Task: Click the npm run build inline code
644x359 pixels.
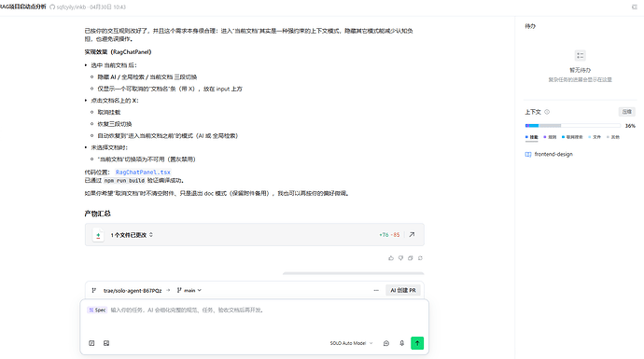Action: point(124,181)
